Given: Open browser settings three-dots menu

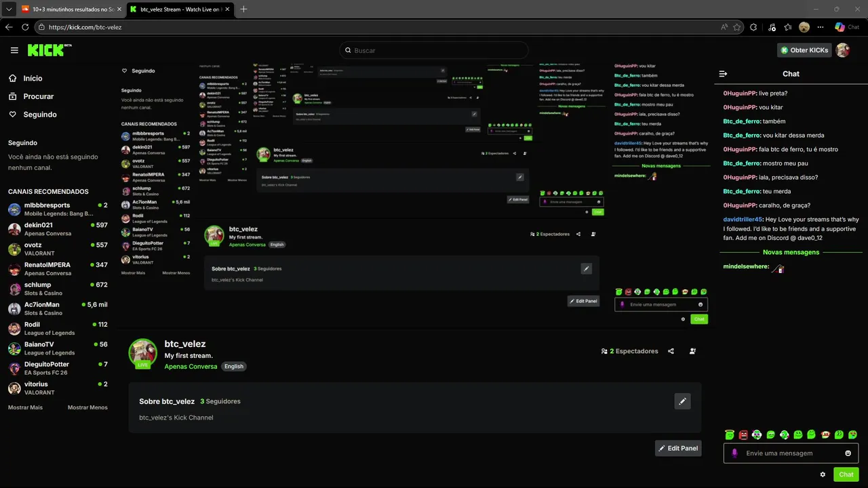Looking at the screenshot, I should pyautogui.click(x=821, y=27).
